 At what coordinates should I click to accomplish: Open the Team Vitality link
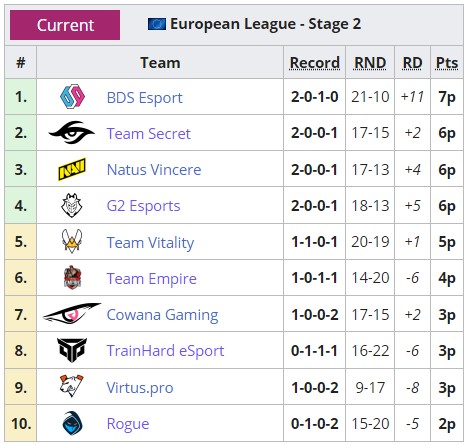click(x=150, y=242)
